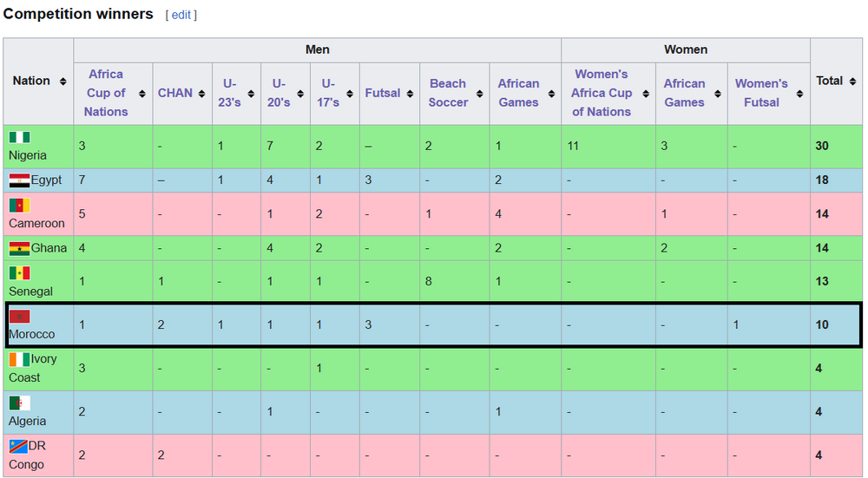
Task: Click the Women group header
Action: click(x=686, y=49)
